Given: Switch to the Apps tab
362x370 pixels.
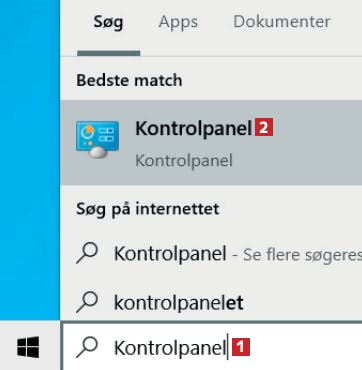Looking at the screenshot, I should 178,22.
